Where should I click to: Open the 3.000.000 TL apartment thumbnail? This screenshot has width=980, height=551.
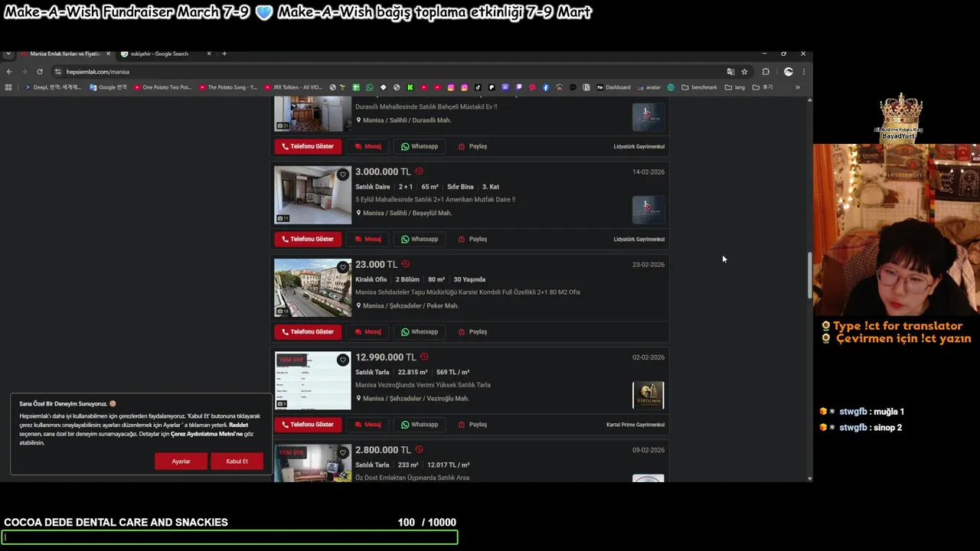pyautogui.click(x=313, y=195)
